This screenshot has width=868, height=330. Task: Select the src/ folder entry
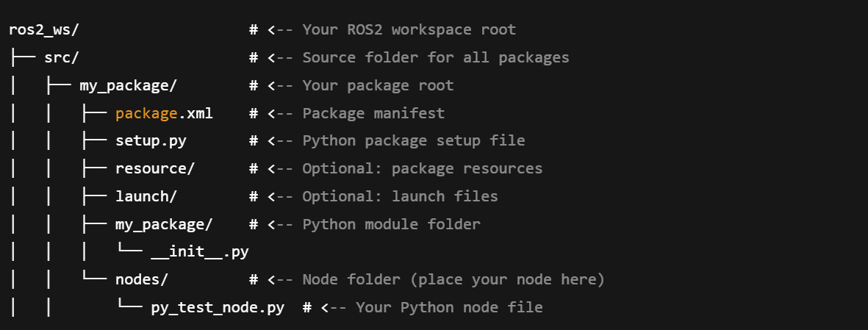tap(62, 57)
